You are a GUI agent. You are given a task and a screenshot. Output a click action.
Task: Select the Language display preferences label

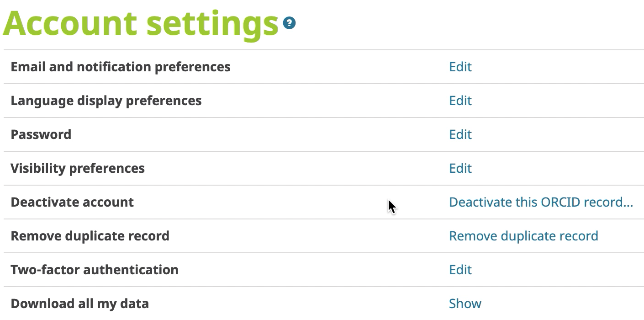[x=106, y=101]
